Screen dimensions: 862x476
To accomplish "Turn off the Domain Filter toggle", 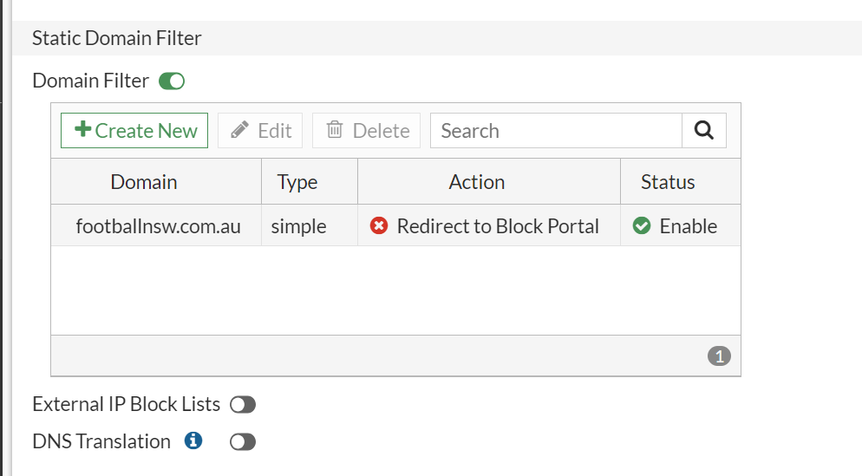I will [172, 81].
